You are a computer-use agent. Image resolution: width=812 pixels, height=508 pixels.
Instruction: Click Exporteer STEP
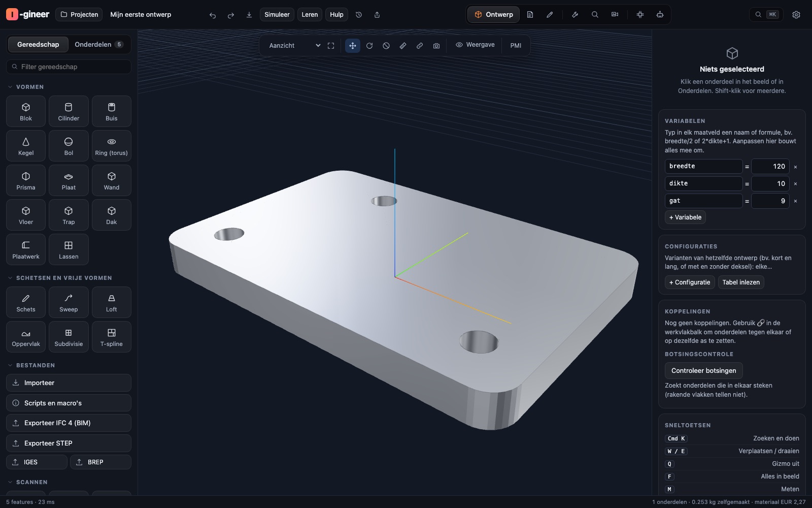coord(69,443)
